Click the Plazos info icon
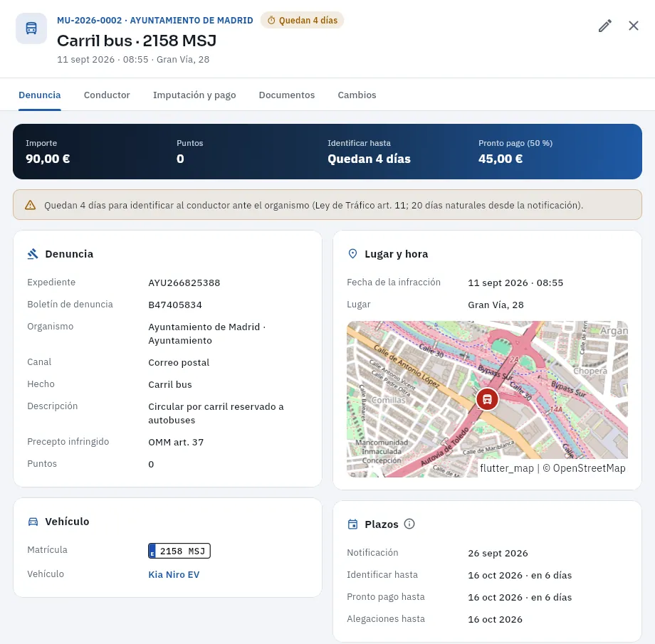 409,524
